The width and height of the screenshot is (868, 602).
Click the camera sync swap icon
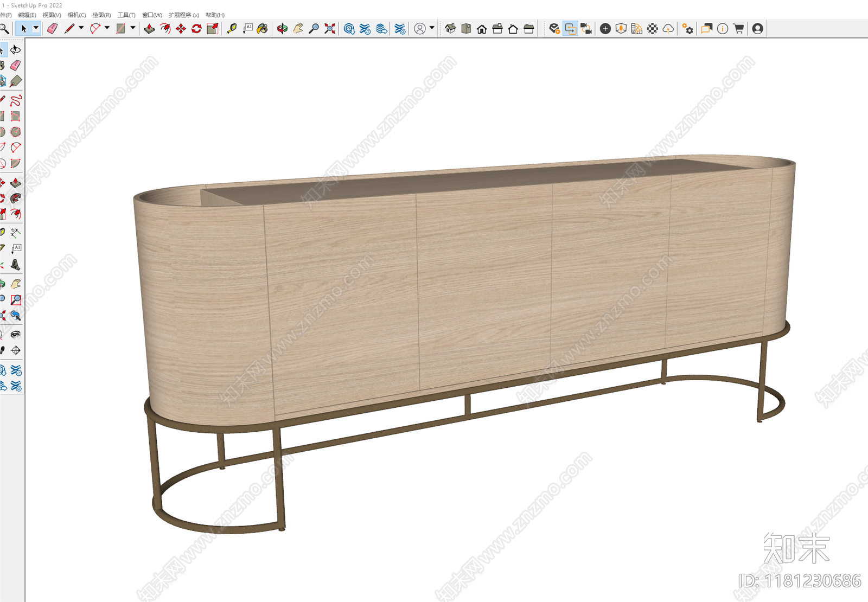click(x=586, y=29)
